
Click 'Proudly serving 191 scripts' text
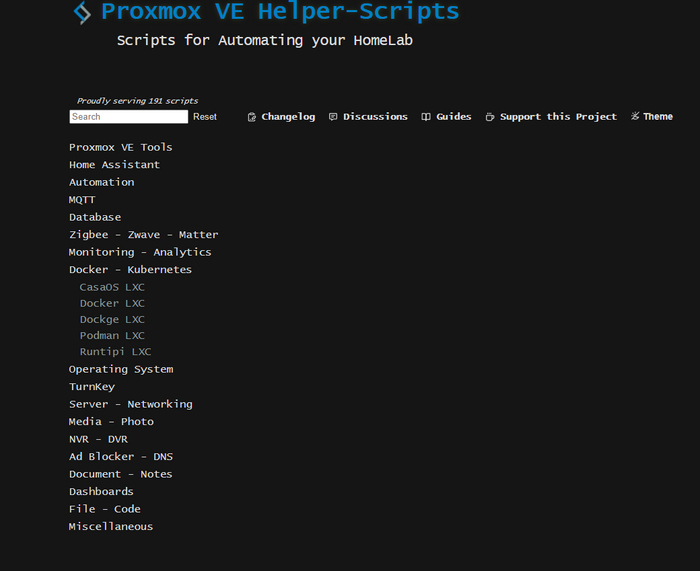click(x=138, y=101)
